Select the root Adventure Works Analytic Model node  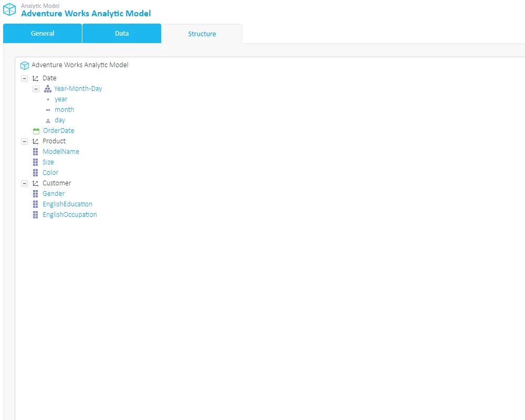tap(80, 65)
